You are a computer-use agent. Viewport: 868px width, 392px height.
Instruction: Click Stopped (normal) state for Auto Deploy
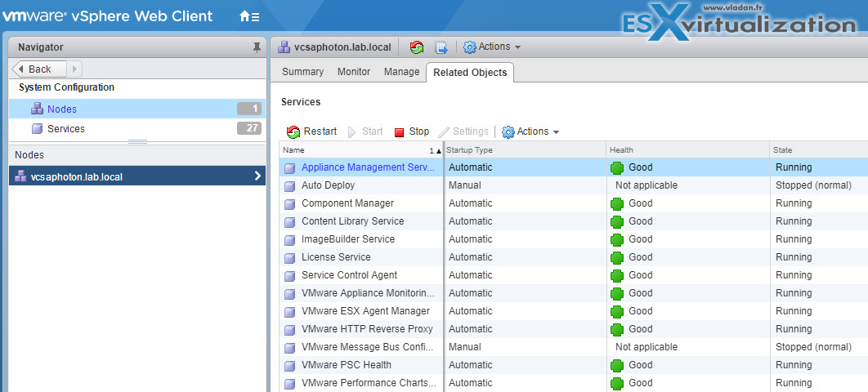(x=813, y=185)
